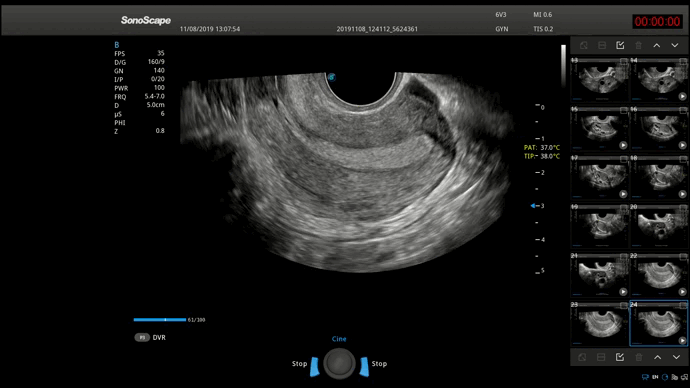Screen dimensions: 690x388
Task: Click the D/G value 160/9
Action: (x=156, y=62)
